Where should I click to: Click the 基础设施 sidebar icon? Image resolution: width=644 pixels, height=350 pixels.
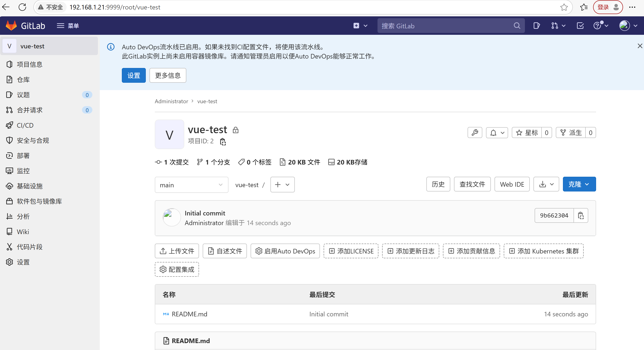click(9, 186)
